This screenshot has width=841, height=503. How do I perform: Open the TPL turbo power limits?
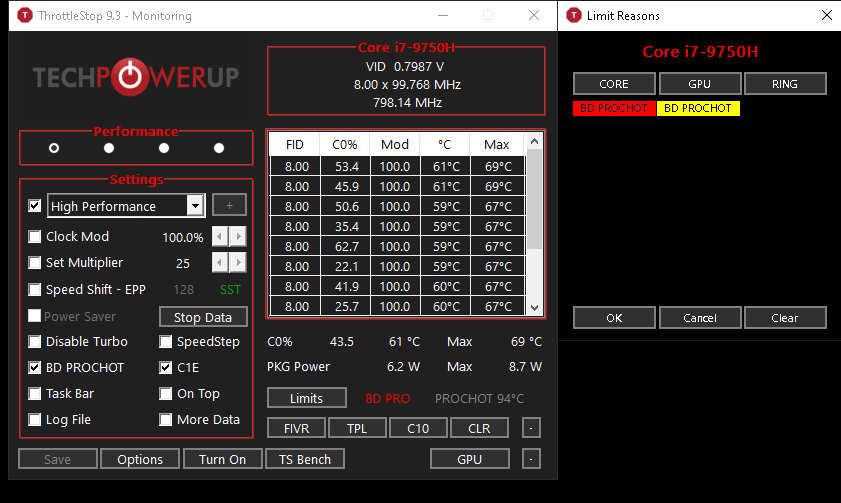[357, 428]
